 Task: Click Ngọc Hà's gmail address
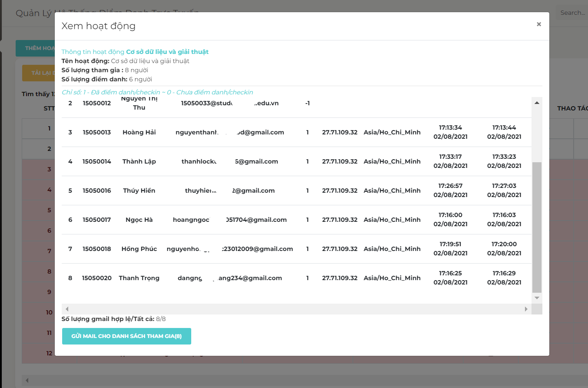(230, 220)
